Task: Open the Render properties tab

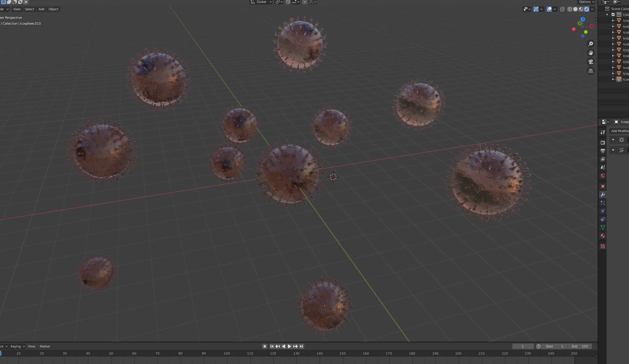Action: [603, 142]
